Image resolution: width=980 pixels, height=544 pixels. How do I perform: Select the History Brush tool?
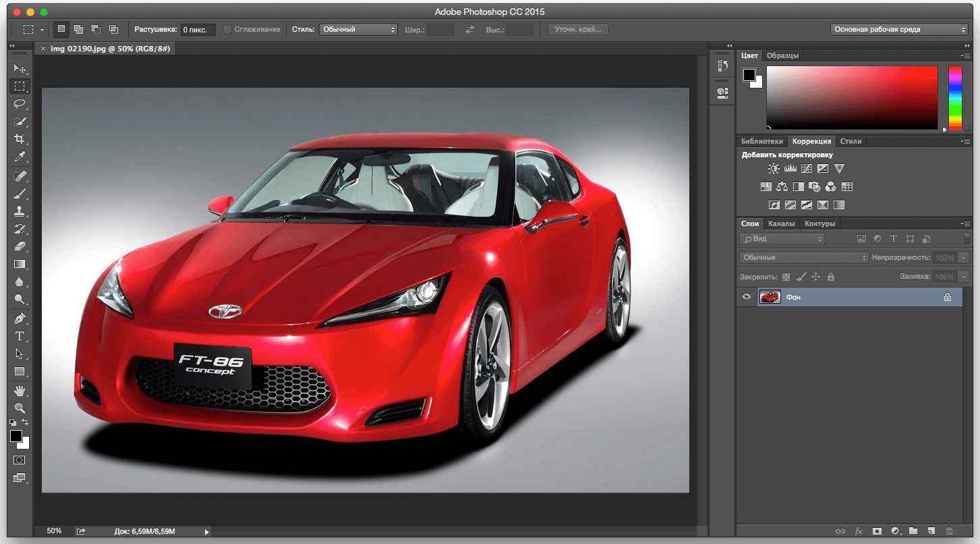point(20,229)
